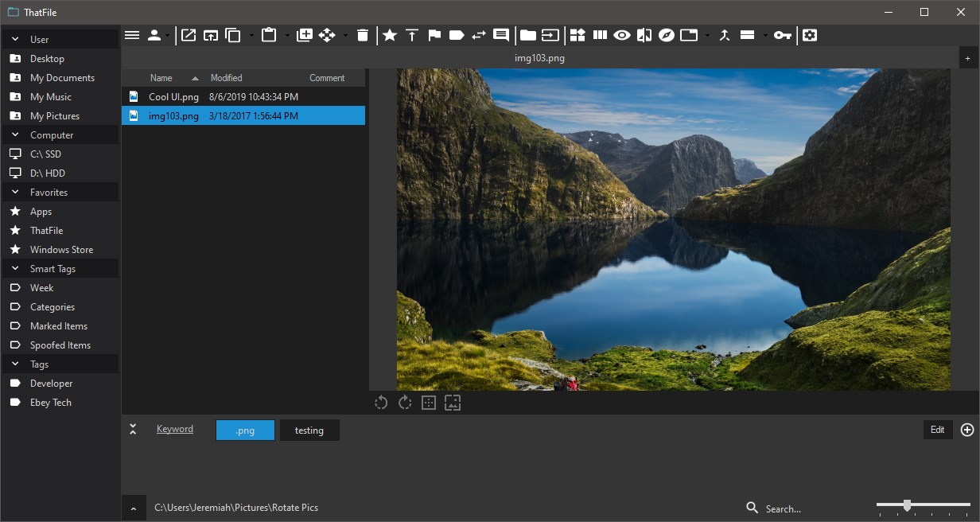Click the mountain lake image preview
The image size is (980, 522).
(674, 229)
